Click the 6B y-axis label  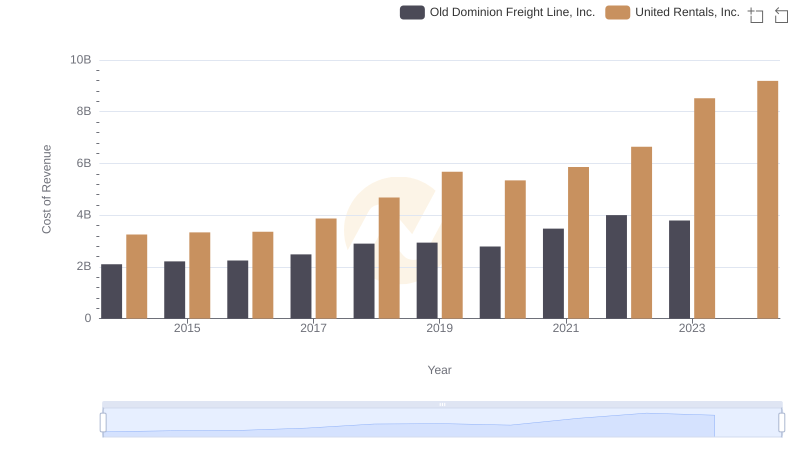[84, 163]
